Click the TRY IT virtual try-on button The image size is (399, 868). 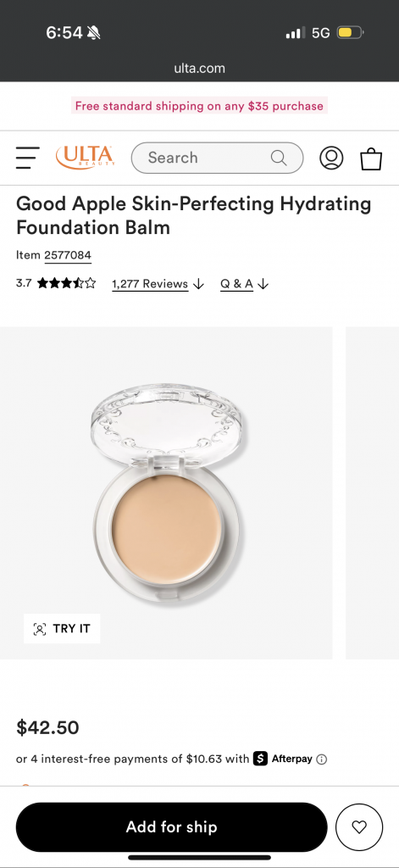(62, 628)
